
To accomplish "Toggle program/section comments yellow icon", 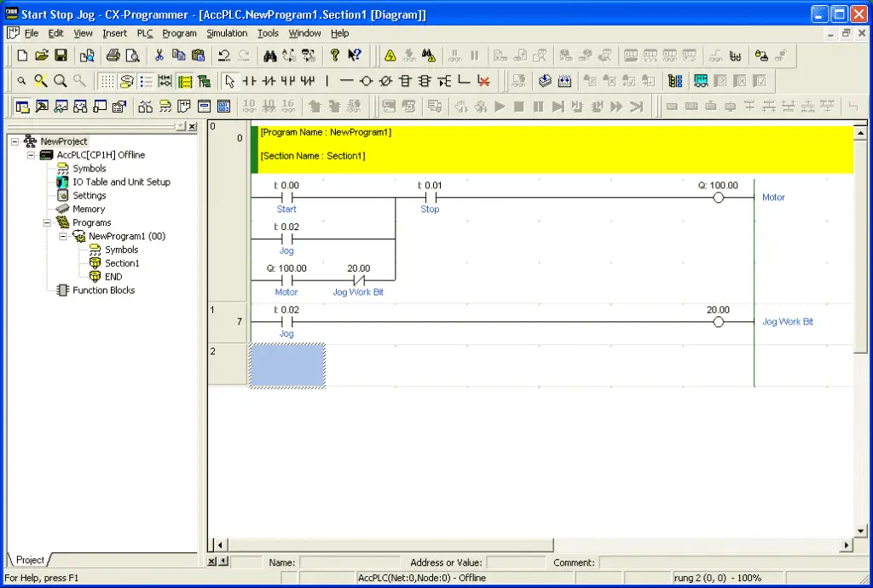I will pos(185,81).
